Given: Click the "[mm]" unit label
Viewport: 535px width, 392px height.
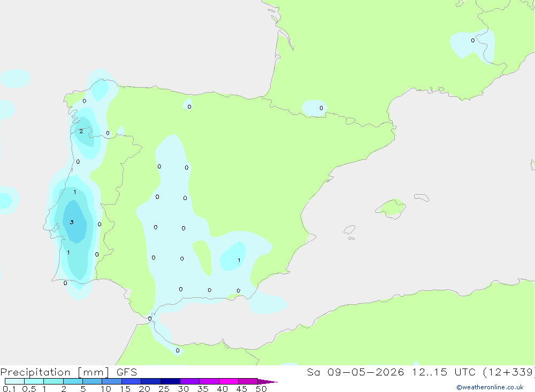Looking at the screenshot, I should pos(94,372).
